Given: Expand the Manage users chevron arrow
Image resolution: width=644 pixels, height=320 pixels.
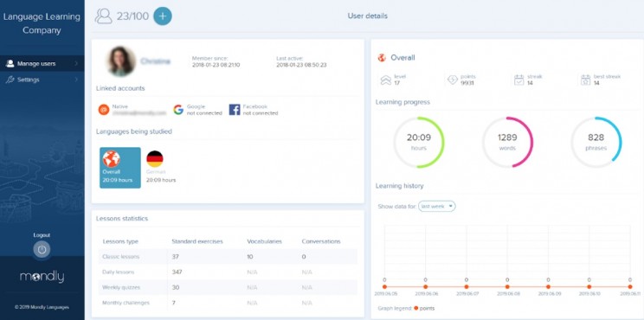Looking at the screenshot, I should click(76, 64).
